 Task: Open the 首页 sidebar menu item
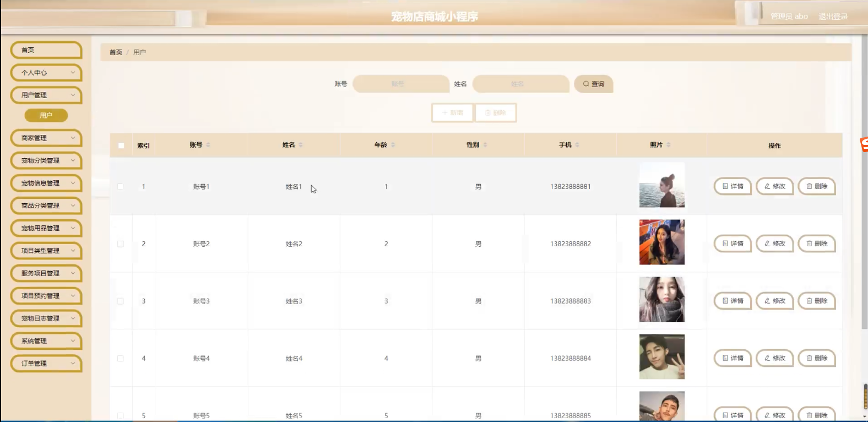tap(46, 50)
